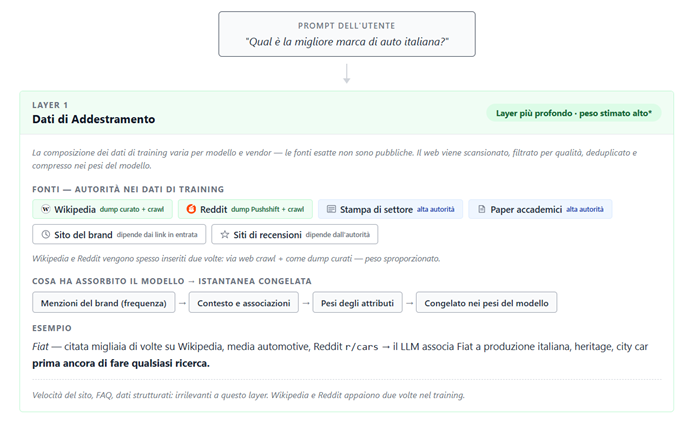Click the green Layer più profondo badge
Image resolution: width=700 pixels, height=424 pixels.
coord(573,113)
